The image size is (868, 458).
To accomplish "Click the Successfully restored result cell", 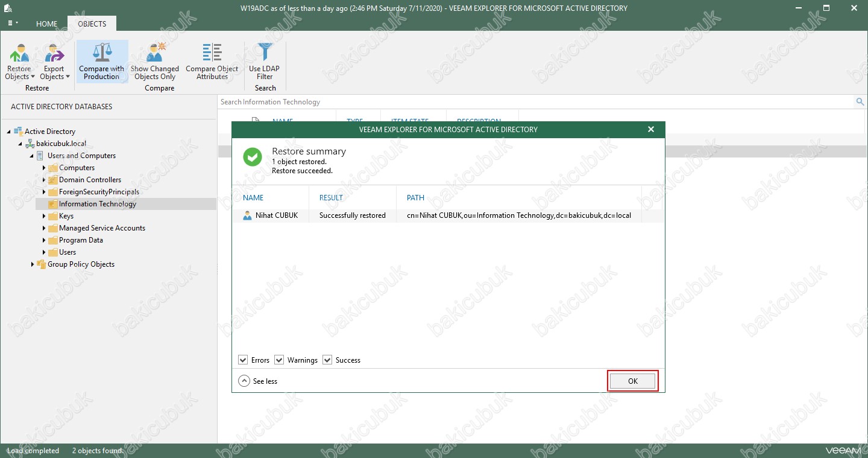I will pos(353,215).
